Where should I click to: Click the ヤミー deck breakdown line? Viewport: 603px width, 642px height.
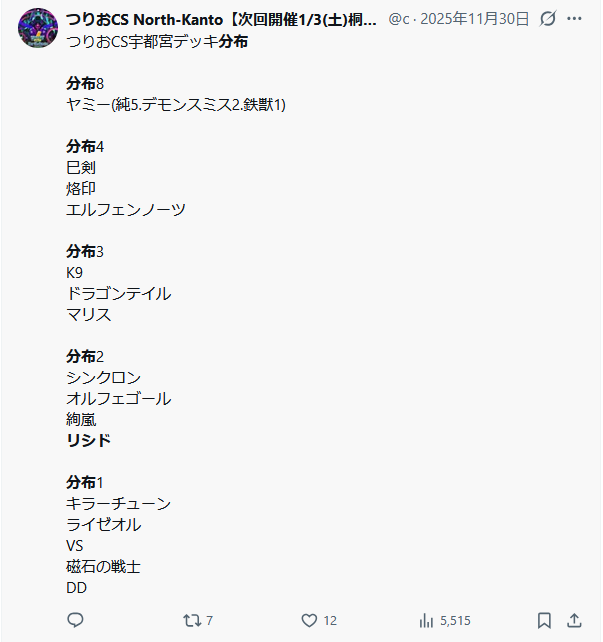click(176, 104)
